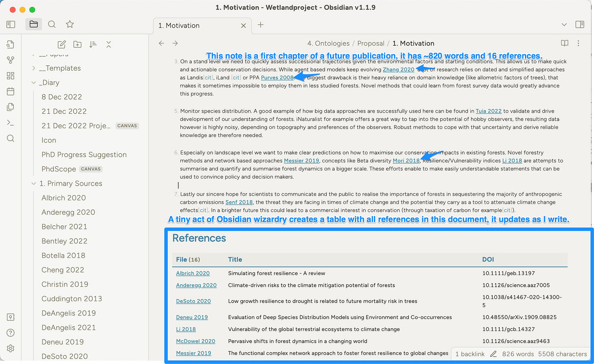Open the file explorer folder icon

coord(33,24)
